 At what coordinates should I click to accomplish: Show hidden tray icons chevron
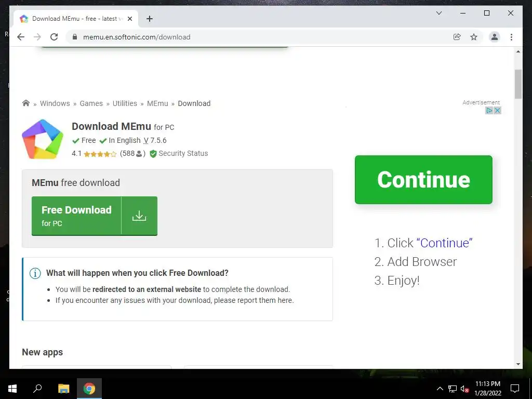tap(440, 389)
